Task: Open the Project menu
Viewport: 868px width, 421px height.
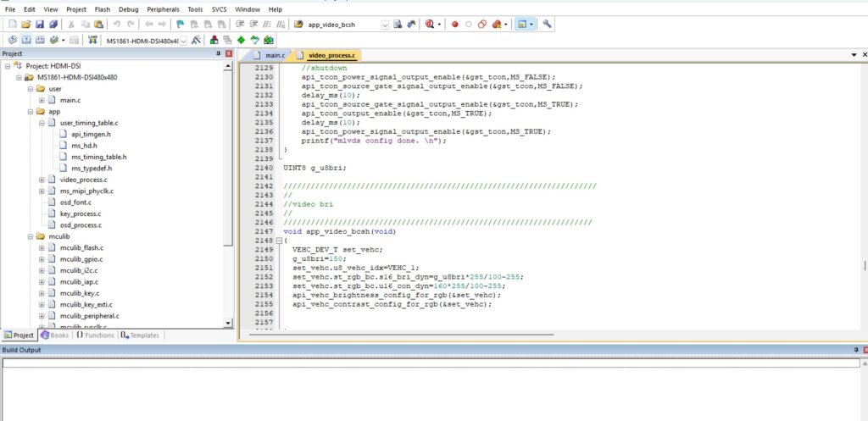Action: pyautogui.click(x=76, y=9)
